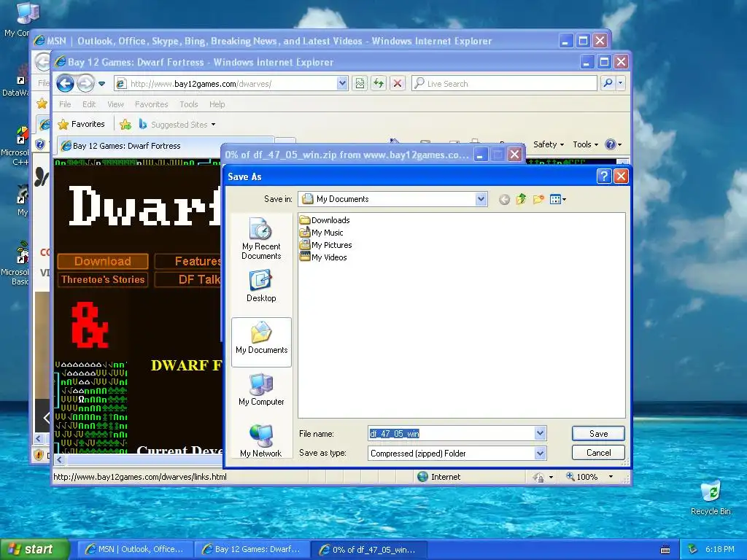Open Favorites menu in menu bar
The image size is (747, 560).
point(152,104)
